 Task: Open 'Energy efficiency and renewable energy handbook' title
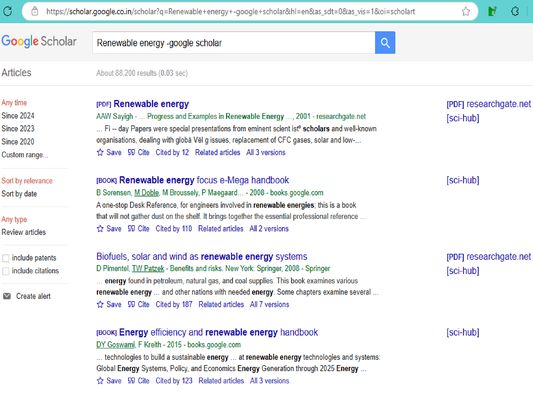point(218,332)
